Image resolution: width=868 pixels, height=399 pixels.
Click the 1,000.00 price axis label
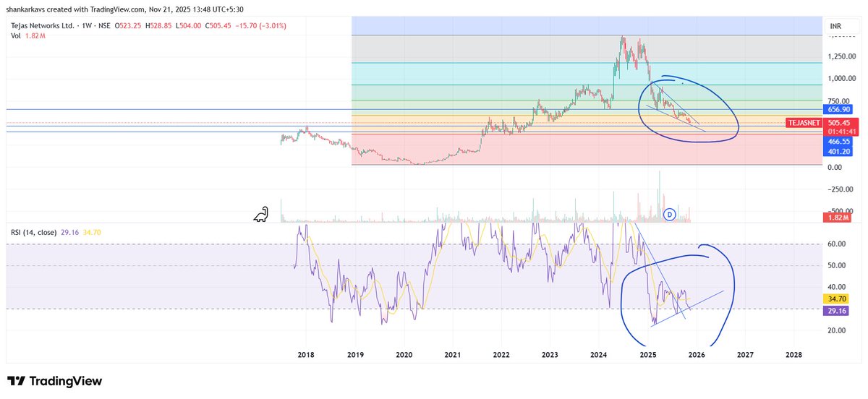(x=843, y=78)
